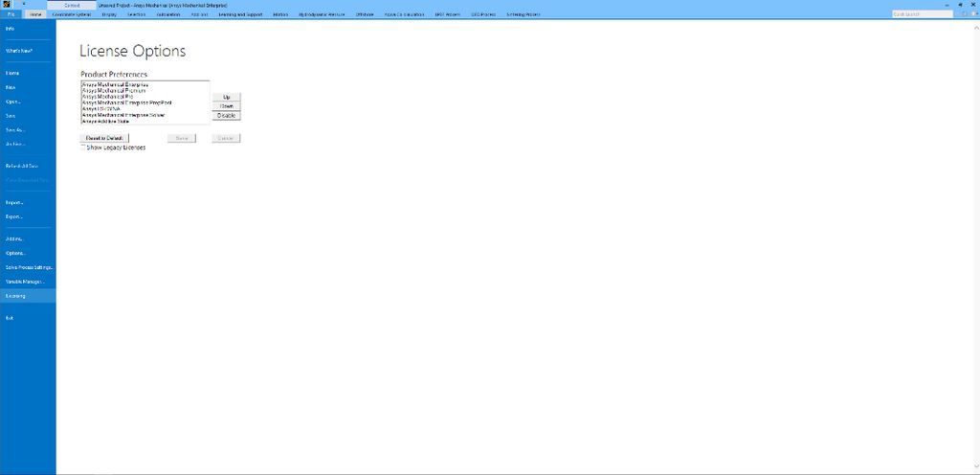
Task: Open the Display ribbon tab
Action: [109, 13]
